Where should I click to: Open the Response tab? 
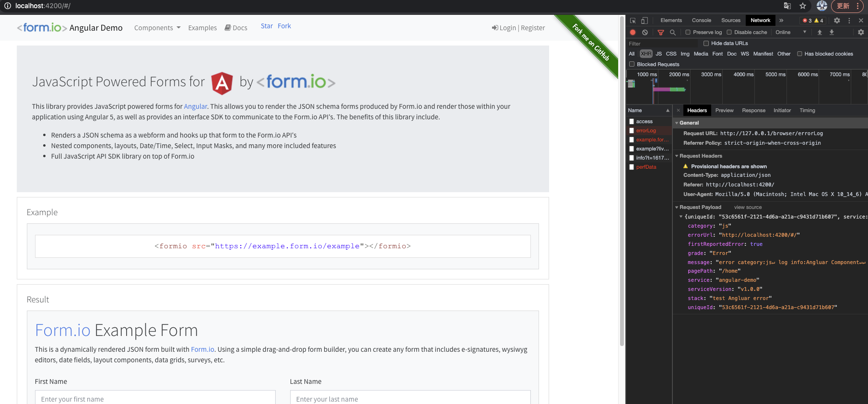(x=754, y=110)
